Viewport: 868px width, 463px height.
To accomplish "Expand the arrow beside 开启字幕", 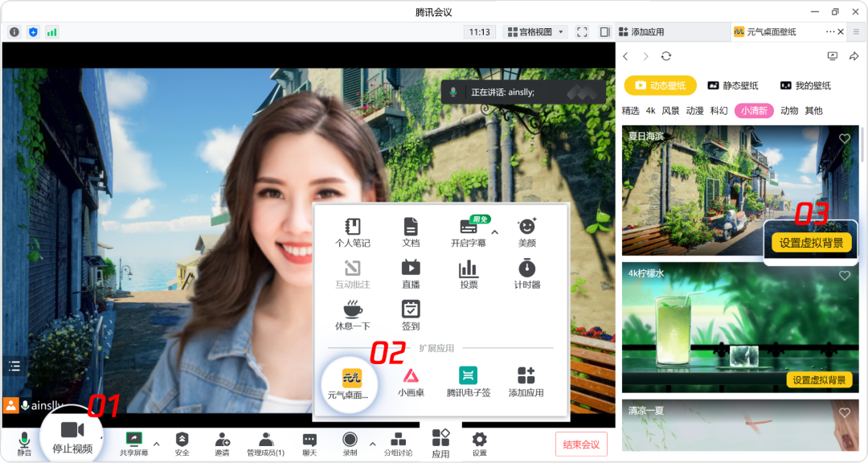I will [x=495, y=232].
